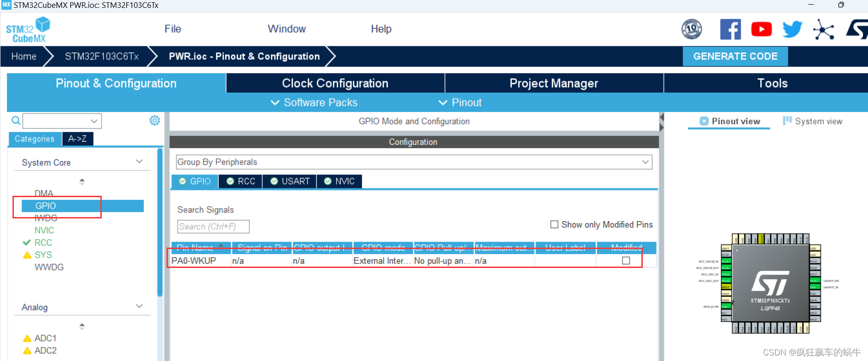Select DMA in System Core list
Viewport: 868px width, 361px height.
pyautogui.click(x=44, y=193)
